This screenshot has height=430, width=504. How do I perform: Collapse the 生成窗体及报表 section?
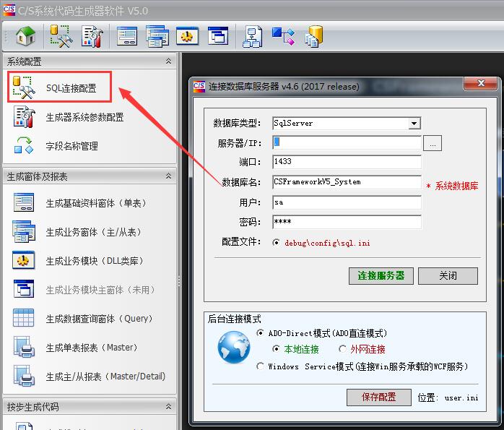(x=169, y=176)
